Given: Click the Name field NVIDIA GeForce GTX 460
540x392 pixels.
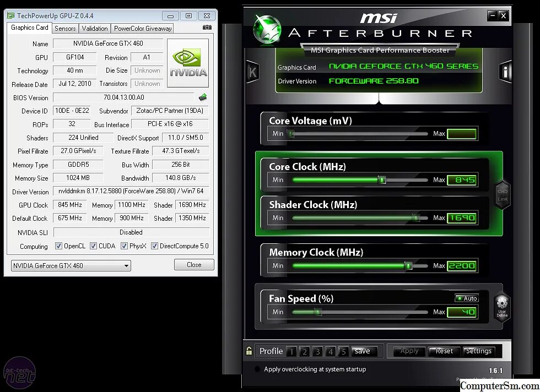Looking at the screenshot, I should pos(108,43).
